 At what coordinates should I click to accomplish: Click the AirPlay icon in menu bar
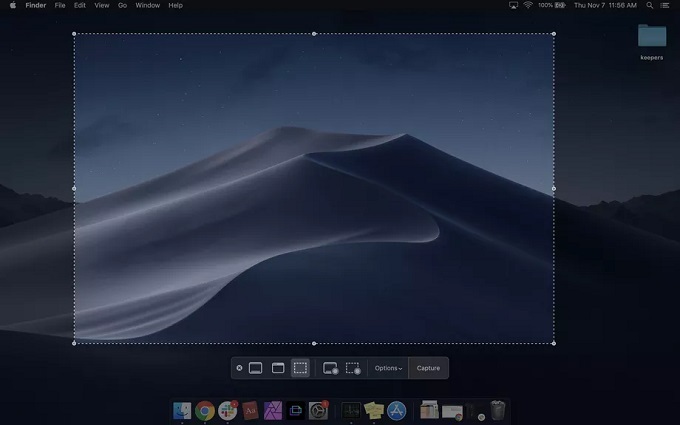tap(513, 5)
